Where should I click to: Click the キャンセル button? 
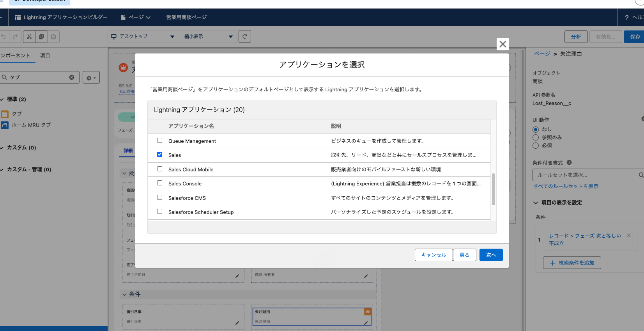pyautogui.click(x=433, y=255)
